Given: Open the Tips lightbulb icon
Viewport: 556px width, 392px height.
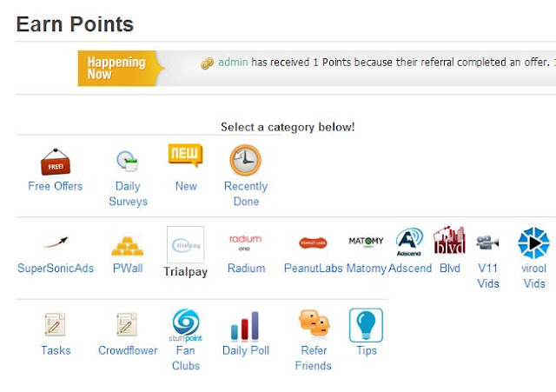Looking at the screenshot, I should pos(366,326).
